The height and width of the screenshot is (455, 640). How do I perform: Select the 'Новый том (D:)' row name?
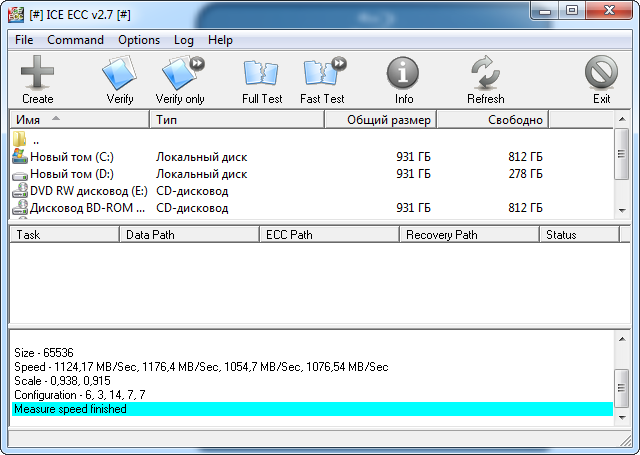[72, 174]
